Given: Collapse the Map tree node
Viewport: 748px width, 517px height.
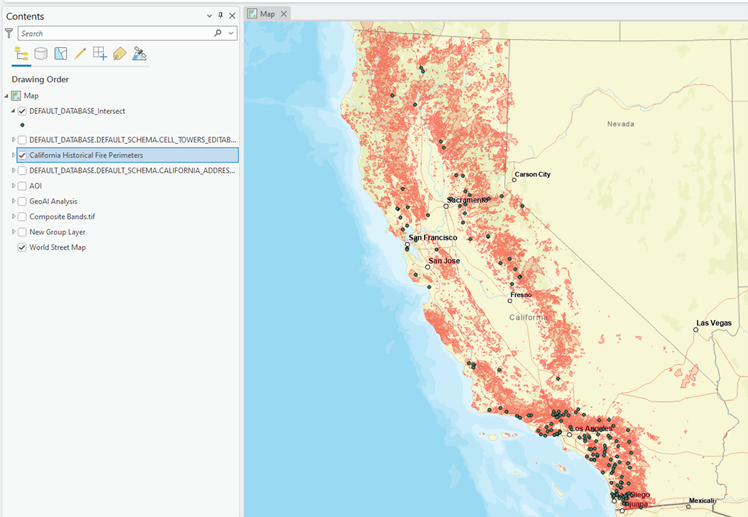Looking at the screenshot, I should click(x=7, y=96).
